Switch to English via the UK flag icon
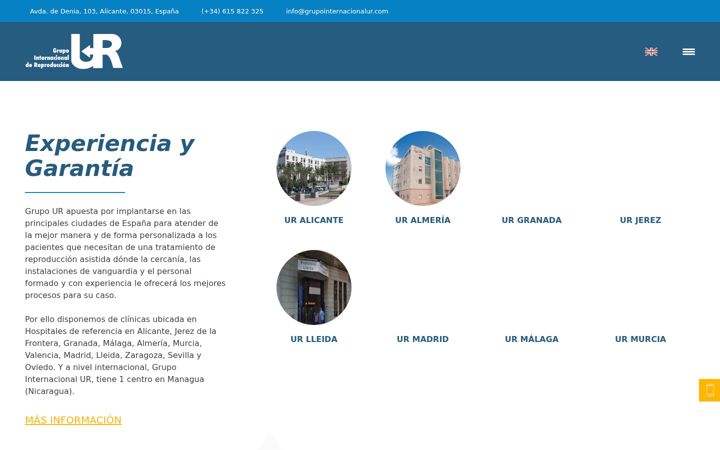This screenshot has height=450, width=720. tap(651, 51)
